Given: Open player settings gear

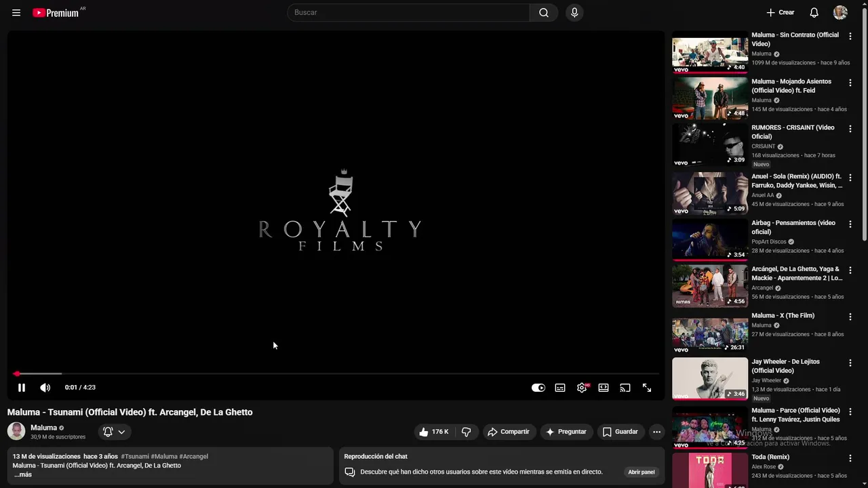Looking at the screenshot, I should pyautogui.click(x=582, y=388).
